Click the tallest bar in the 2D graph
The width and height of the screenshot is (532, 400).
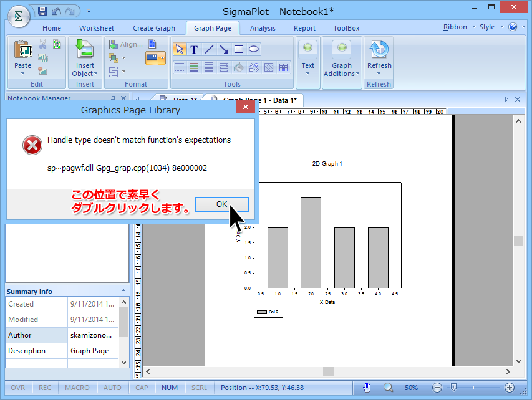click(x=311, y=243)
